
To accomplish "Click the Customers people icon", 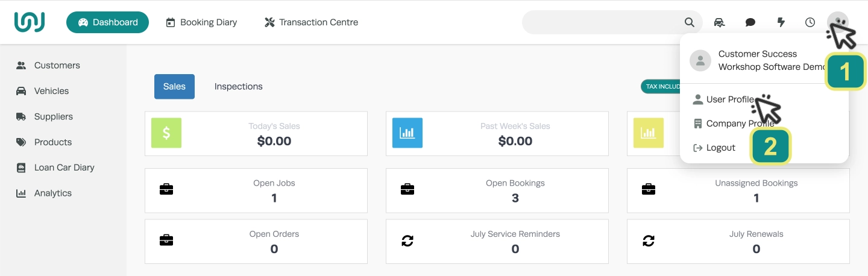I will click(21, 65).
